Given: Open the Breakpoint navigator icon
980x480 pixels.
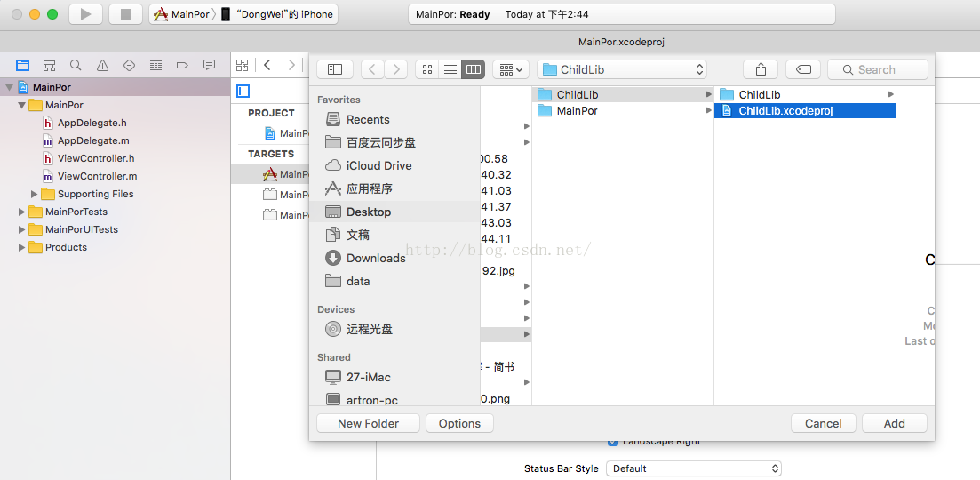Looking at the screenshot, I should (182, 65).
